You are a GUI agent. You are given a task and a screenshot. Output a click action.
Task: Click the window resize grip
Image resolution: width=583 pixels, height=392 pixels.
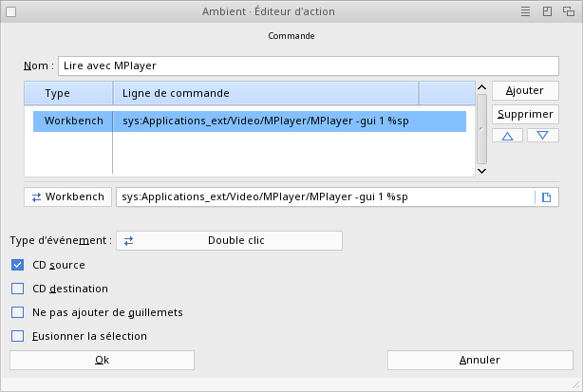pyautogui.click(x=576, y=385)
